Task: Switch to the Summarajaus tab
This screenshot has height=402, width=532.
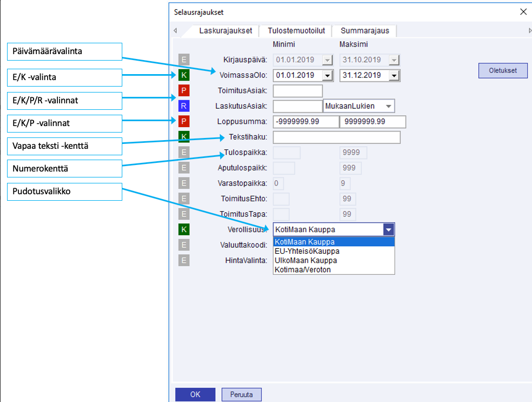Action: coord(365,30)
